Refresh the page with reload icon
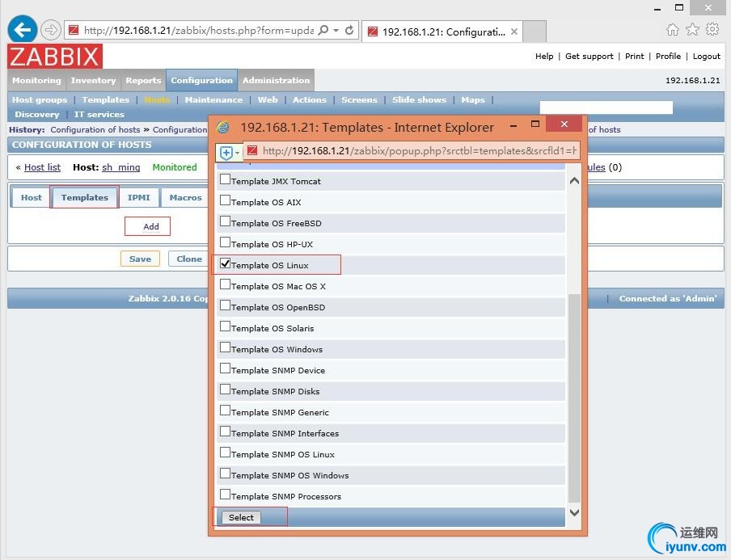This screenshot has height=560, width=731. coord(349,30)
